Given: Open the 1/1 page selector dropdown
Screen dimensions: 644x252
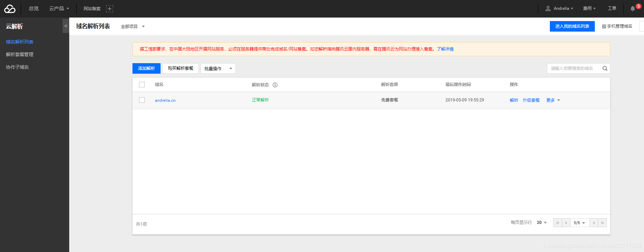Looking at the screenshot, I should click(580, 223).
